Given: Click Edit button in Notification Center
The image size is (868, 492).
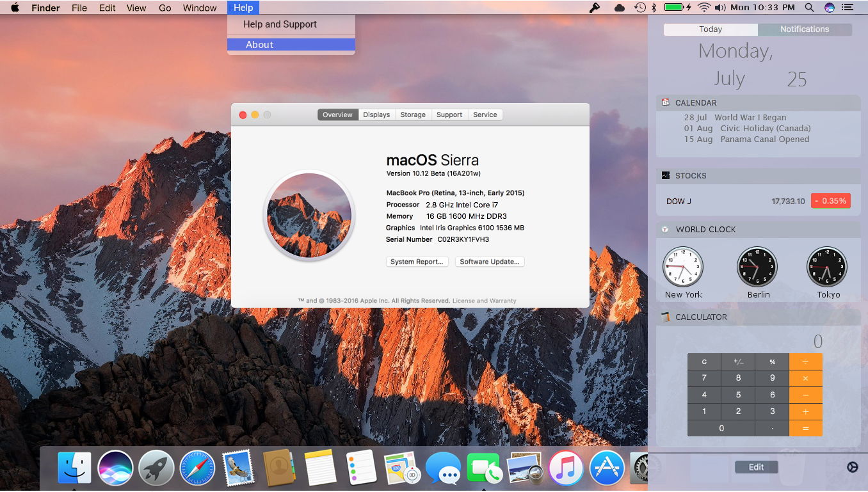Looking at the screenshot, I should pyautogui.click(x=757, y=467).
